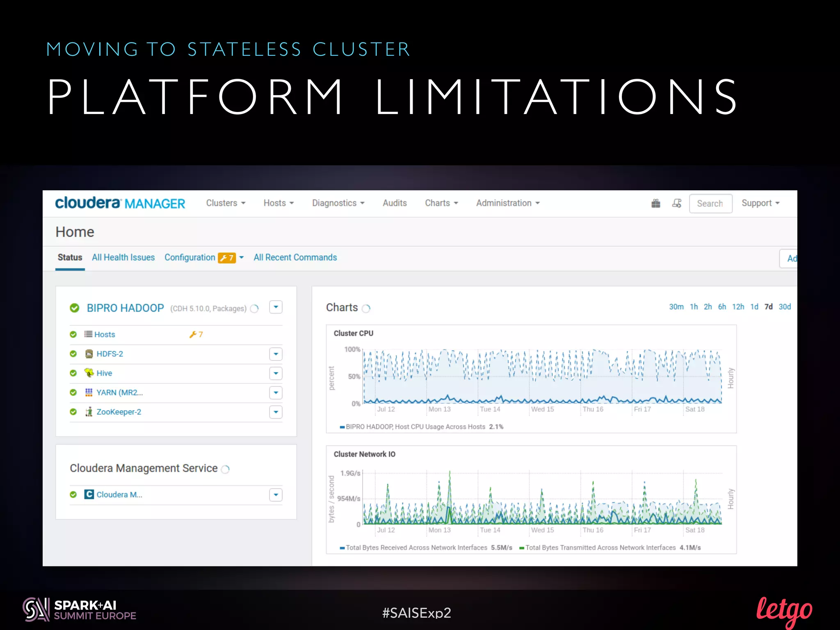Click the parcel gift icon in header
The height and width of the screenshot is (630, 840).
pyautogui.click(x=655, y=203)
